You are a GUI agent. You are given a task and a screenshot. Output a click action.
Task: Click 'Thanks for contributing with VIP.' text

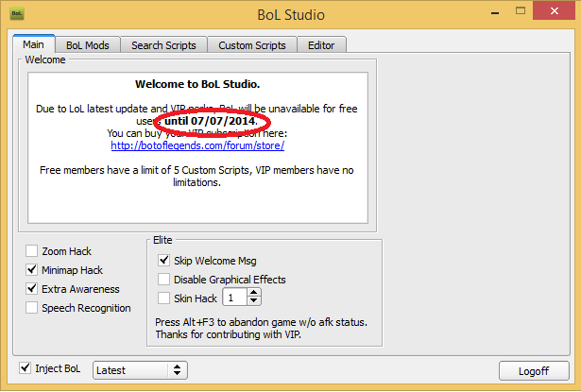[229, 334]
